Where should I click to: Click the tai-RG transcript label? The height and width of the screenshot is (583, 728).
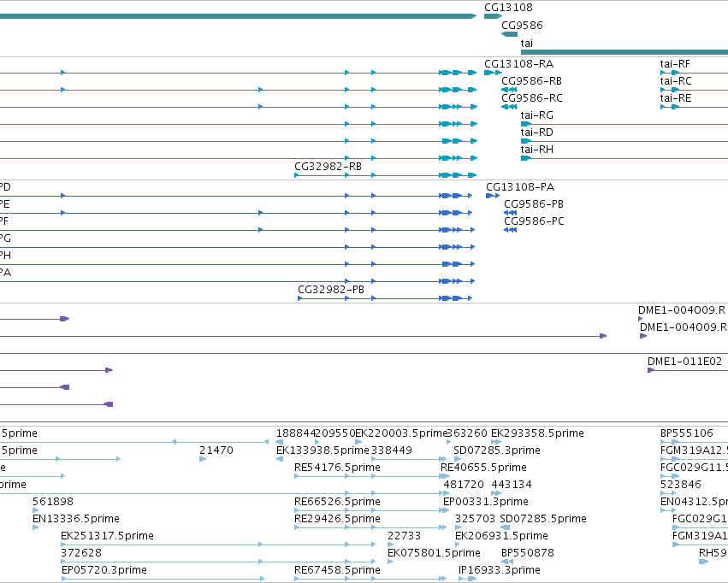tap(536, 115)
